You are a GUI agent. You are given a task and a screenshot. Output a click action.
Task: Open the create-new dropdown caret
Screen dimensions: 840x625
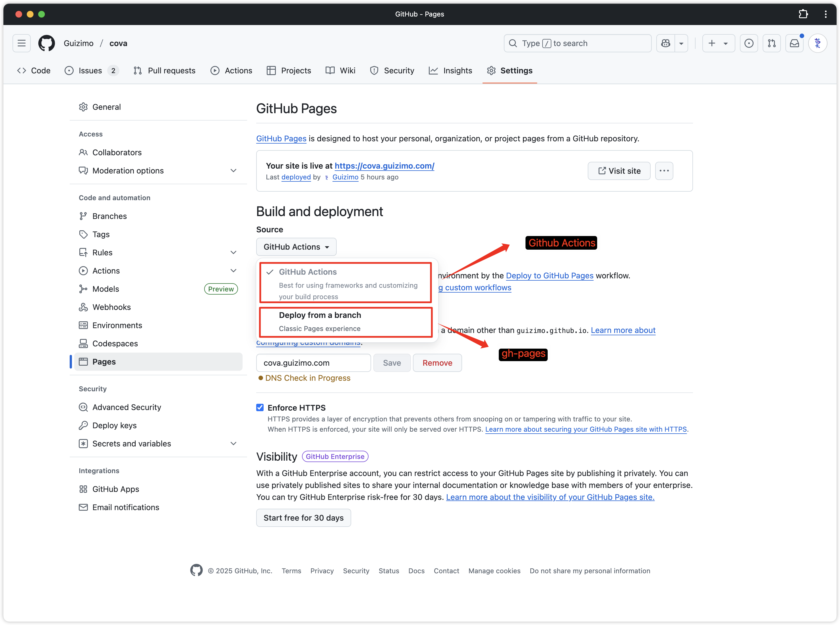pyautogui.click(x=726, y=44)
